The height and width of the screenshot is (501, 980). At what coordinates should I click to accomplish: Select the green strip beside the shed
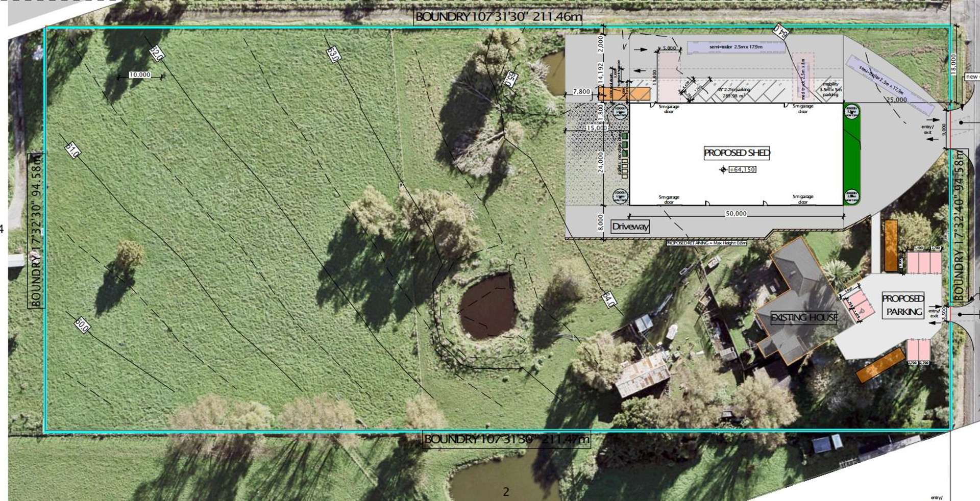click(851, 154)
